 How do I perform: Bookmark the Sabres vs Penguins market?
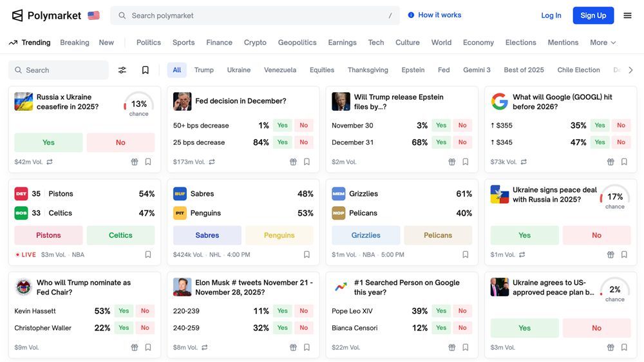click(307, 255)
